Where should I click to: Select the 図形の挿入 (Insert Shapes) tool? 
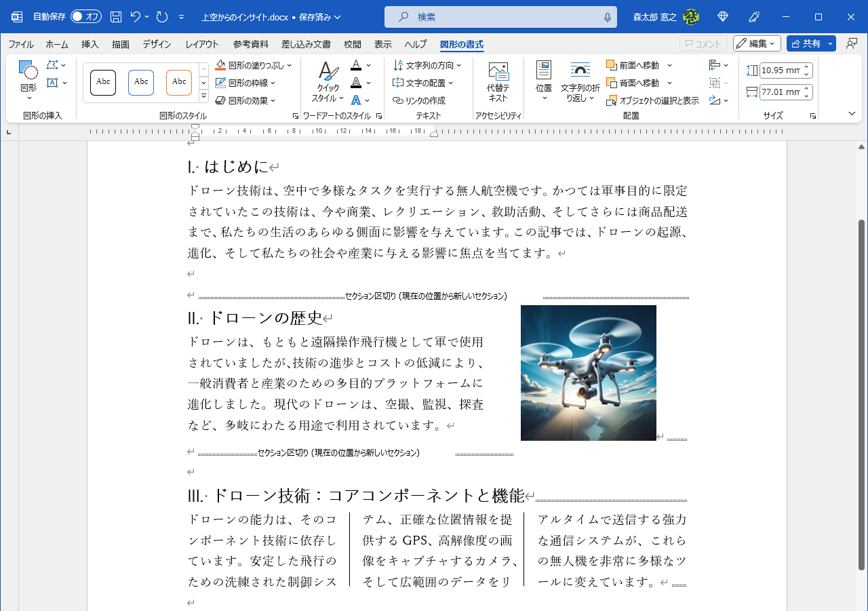(27, 81)
